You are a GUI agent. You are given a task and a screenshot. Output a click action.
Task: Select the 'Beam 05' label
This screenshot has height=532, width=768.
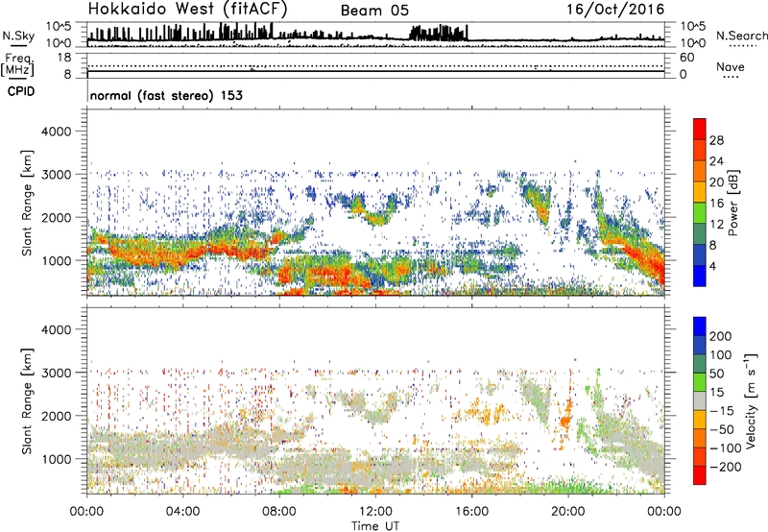(x=374, y=11)
